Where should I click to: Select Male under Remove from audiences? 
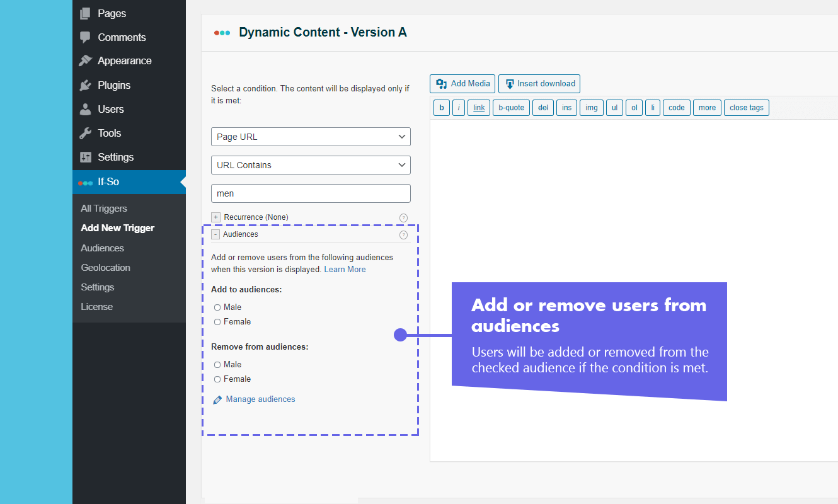pos(217,364)
